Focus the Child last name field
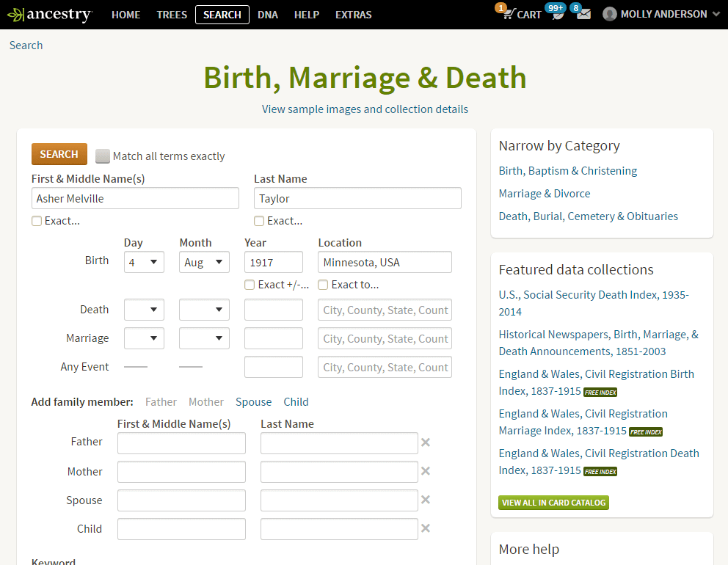This screenshot has height=565, width=728. click(x=339, y=529)
